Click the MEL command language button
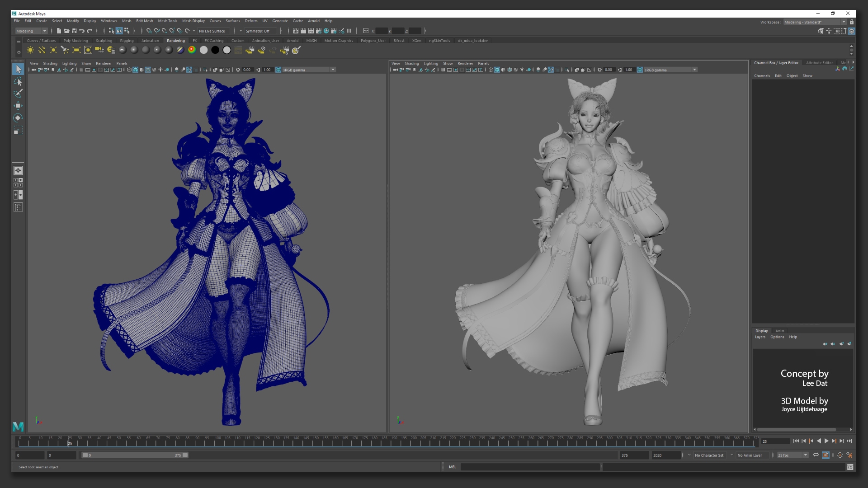868x488 pixels. (x=453, y=467)
